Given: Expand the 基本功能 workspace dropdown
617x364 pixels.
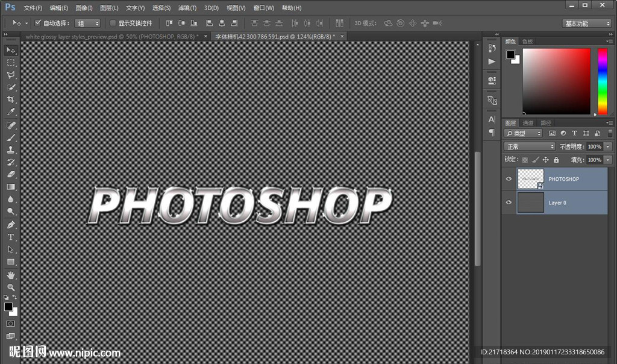Looking at the screenshot, I should click(587, 24).
